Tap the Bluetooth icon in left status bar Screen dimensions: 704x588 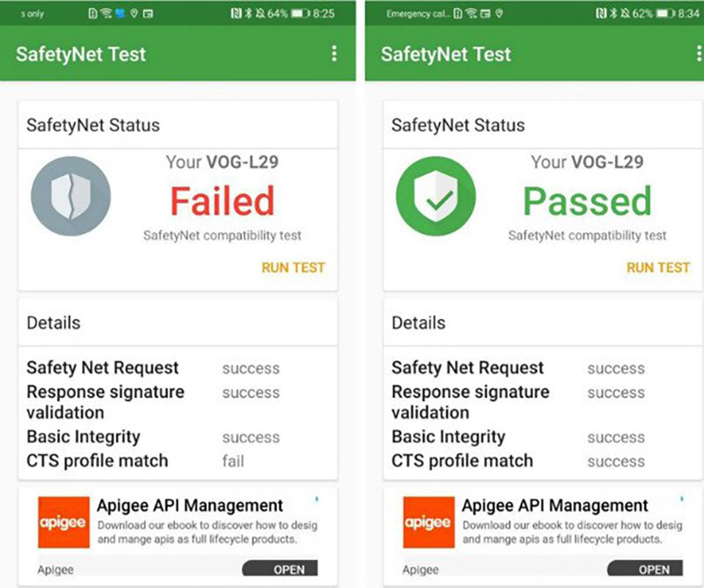coord(249,13)
